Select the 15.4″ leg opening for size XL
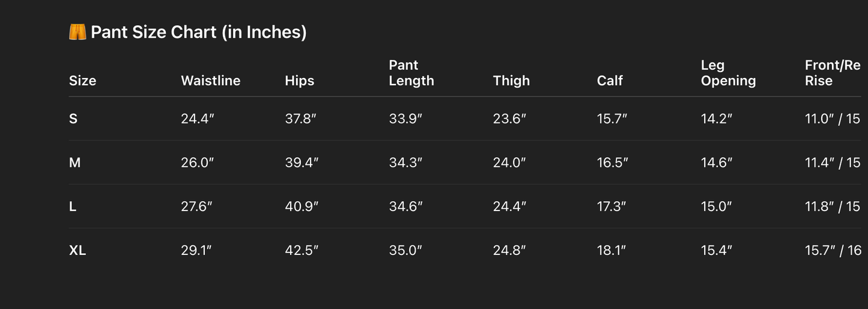Image resolution: width=868 pixels, height=309 pixels. 717,250
